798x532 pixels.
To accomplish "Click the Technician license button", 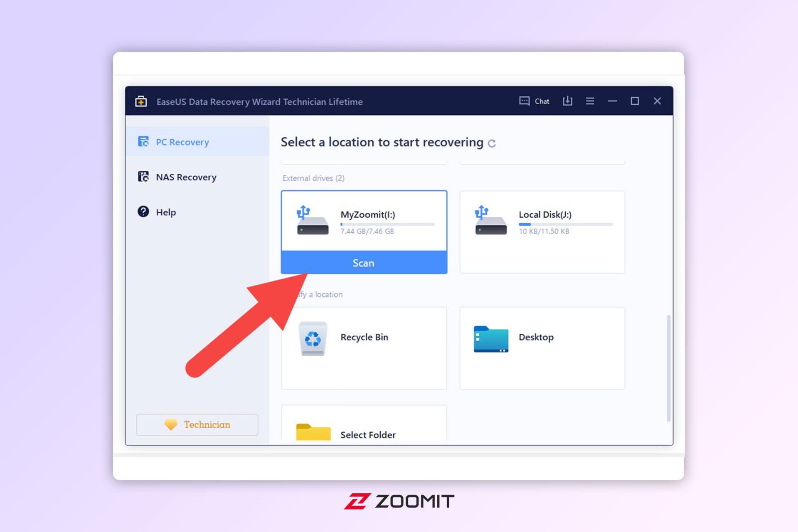I will pos(197,424).
